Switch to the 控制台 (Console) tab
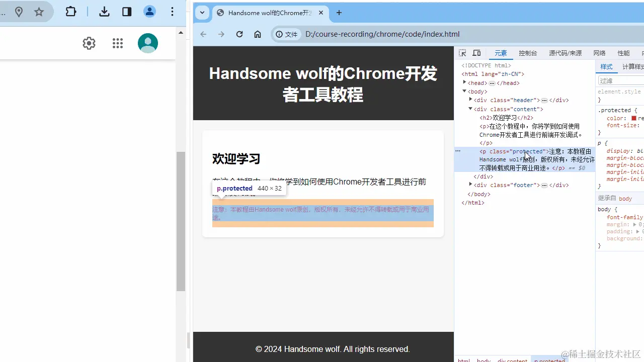Viewport: 644px width, 362px height. pyautogui.click(x=528, y=53)
